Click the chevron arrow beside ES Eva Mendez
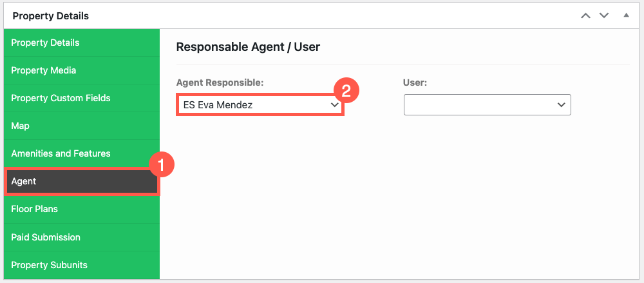Image resolution: width=644 pixels, height=283 pixels. click(x=334, y=105)
